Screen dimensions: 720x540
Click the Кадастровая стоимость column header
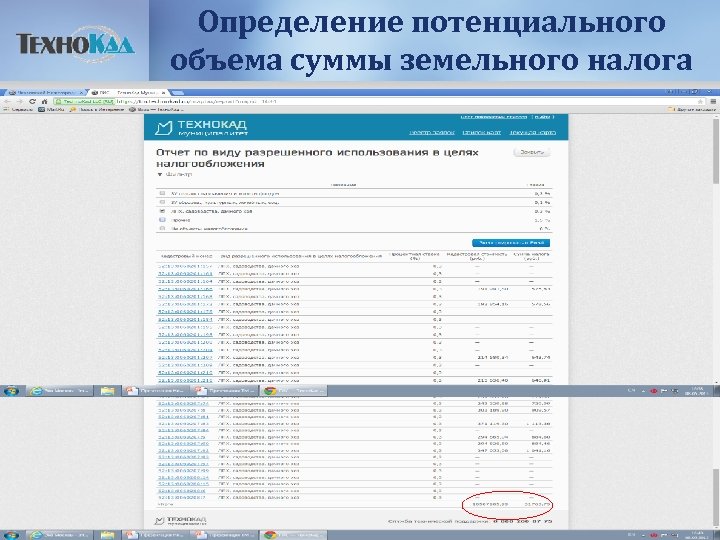pyautogui.click(x=477, y=256)
